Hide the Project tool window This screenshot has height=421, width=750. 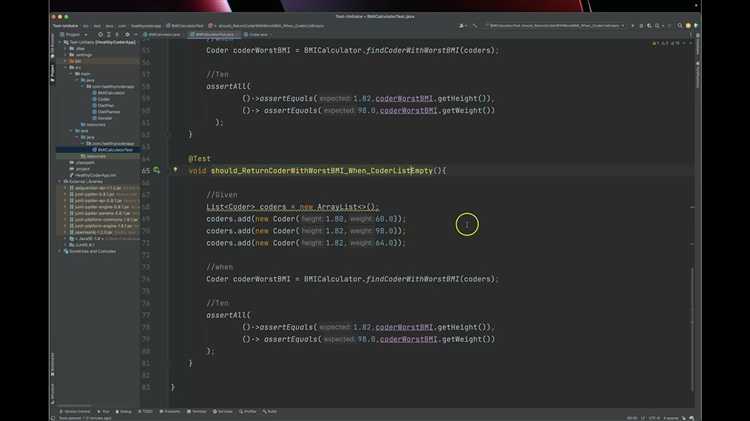click(x=135, y=34)
